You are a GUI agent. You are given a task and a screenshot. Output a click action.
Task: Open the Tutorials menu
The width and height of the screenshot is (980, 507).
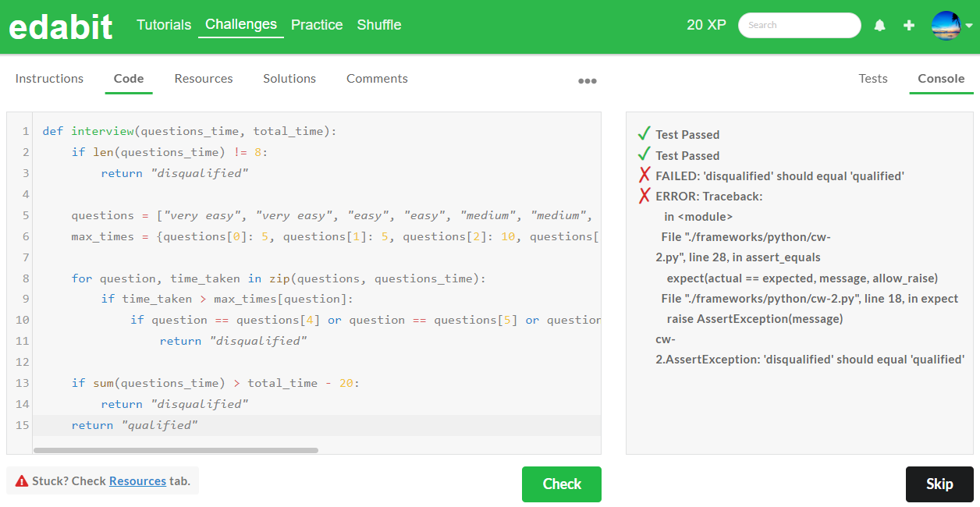164,25
